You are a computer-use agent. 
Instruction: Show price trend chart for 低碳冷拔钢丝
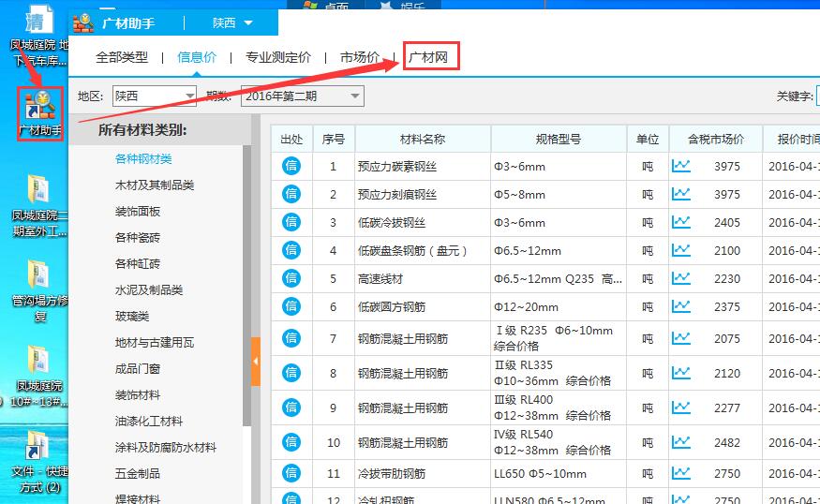click(x=681, y=222)
